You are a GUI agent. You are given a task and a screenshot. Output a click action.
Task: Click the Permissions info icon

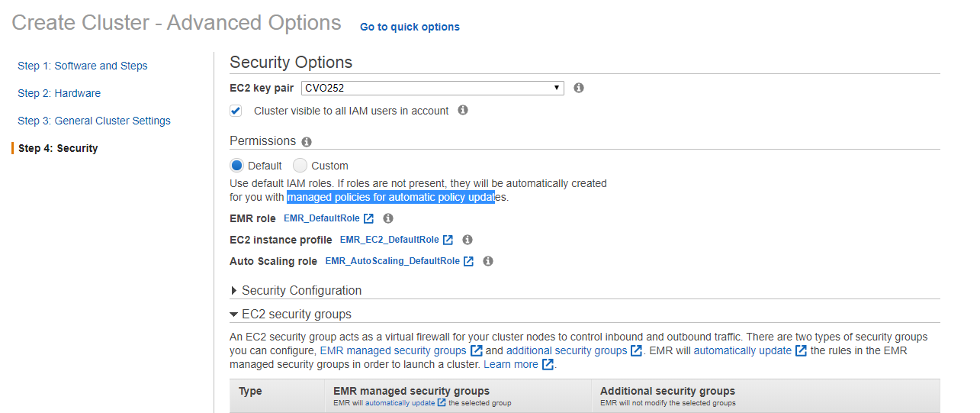pyautogui.click(x=307, y=142)
